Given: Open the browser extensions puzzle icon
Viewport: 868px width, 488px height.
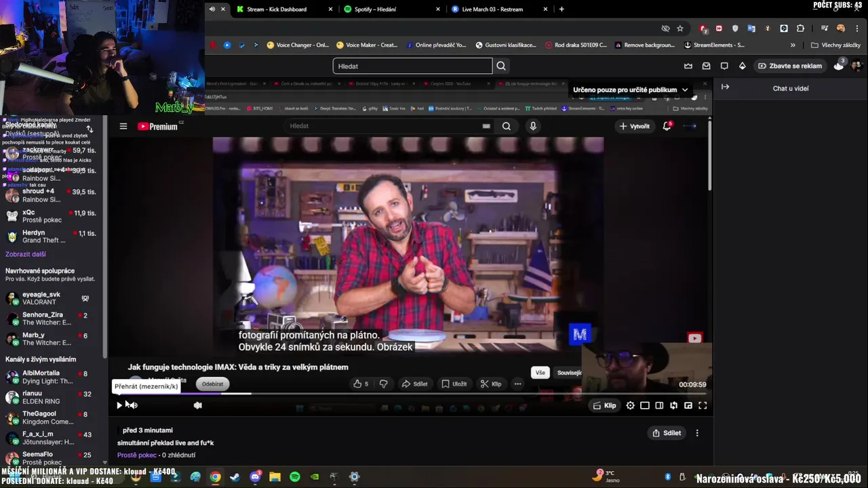Looking at the screenshot, I should [x=800, y=28].
